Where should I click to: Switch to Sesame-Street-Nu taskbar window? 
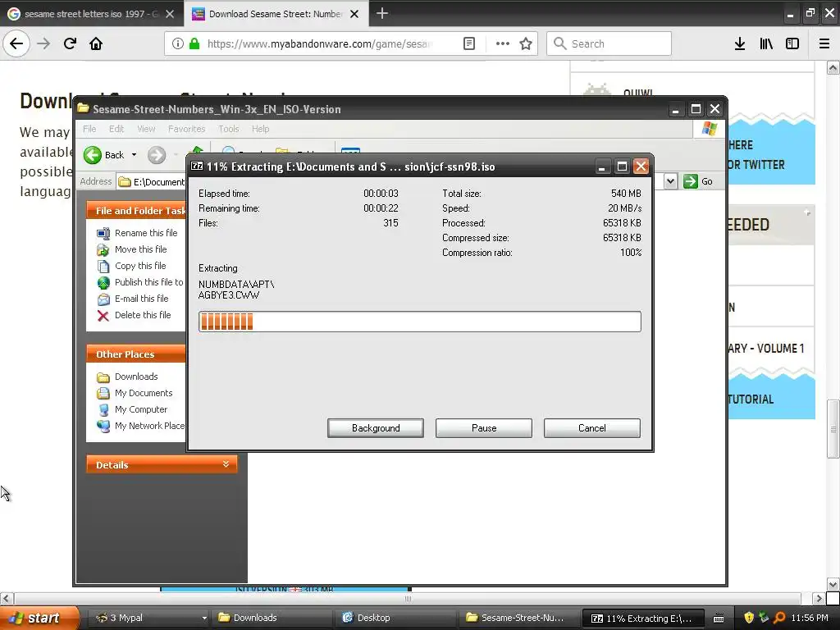[x=519, y=618]
